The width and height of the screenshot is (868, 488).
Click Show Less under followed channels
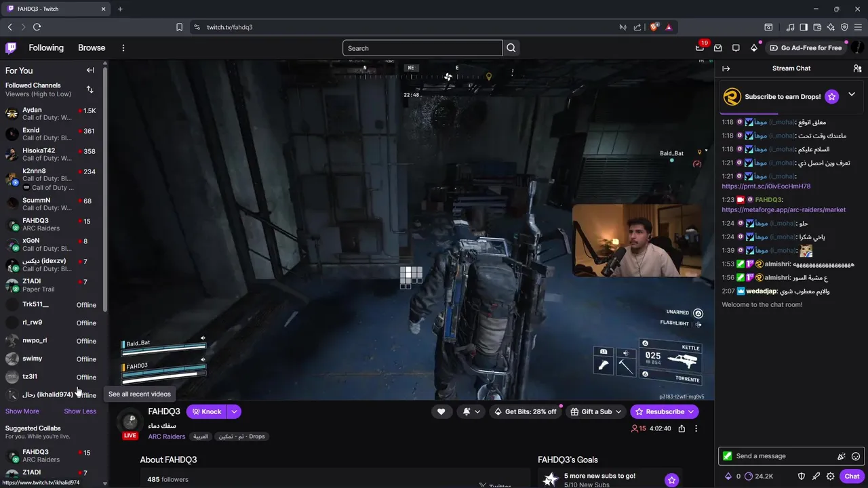coord(80,411)
